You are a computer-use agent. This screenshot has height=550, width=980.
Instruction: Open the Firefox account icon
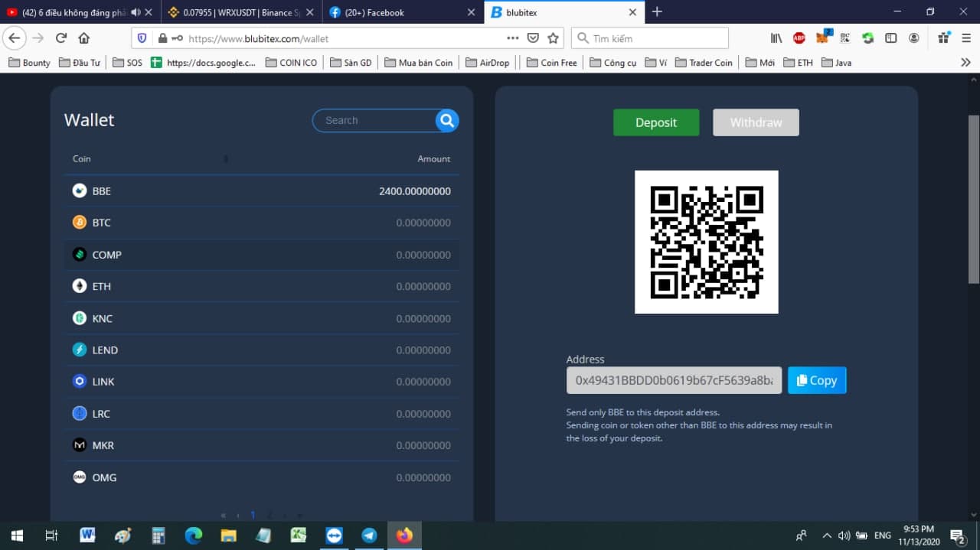pos(914,38)
